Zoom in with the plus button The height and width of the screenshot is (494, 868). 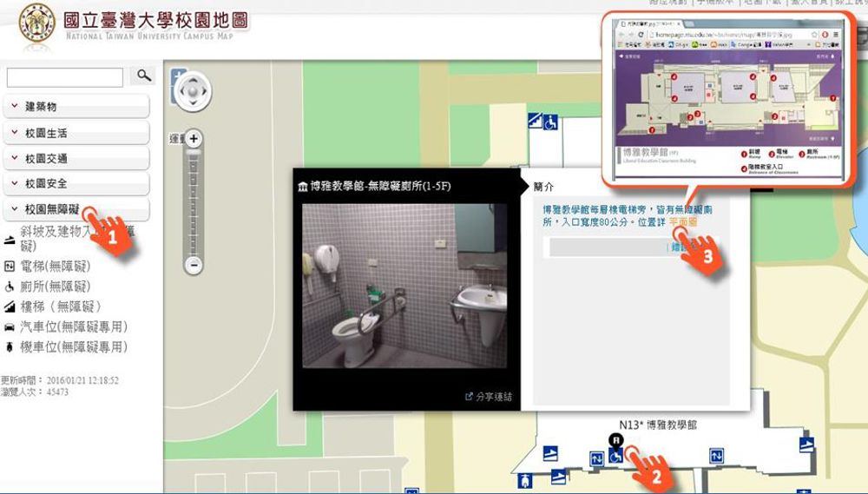coord(194,139)
